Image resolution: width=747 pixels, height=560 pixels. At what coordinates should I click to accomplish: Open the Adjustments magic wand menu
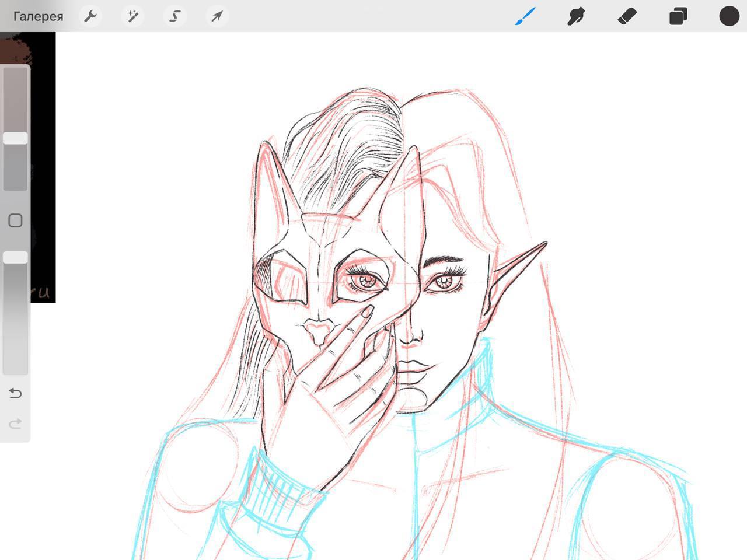click(x=133, y=16)
